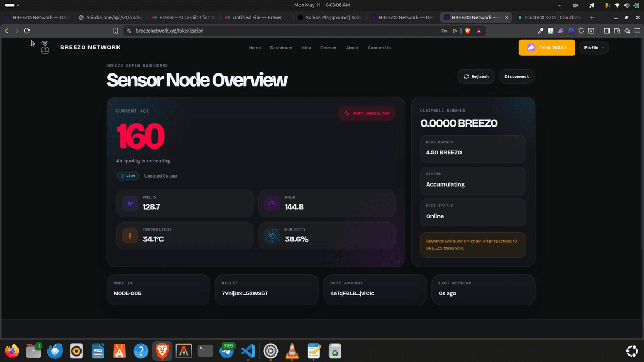
Task: Click the VERY_UNHEALTHY status badge
Action: click(367, 113)
